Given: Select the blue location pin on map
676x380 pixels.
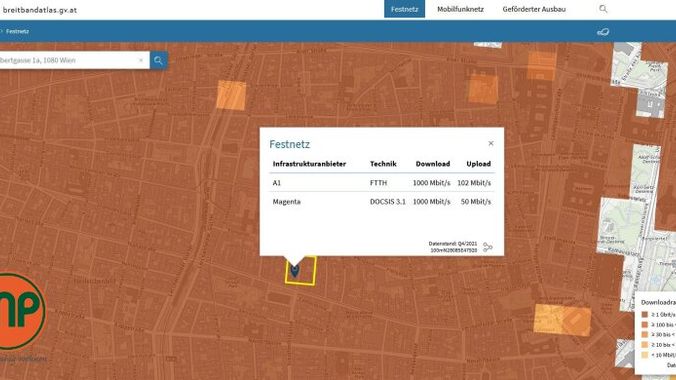Looking at the screenshot, I should [294, 270].
